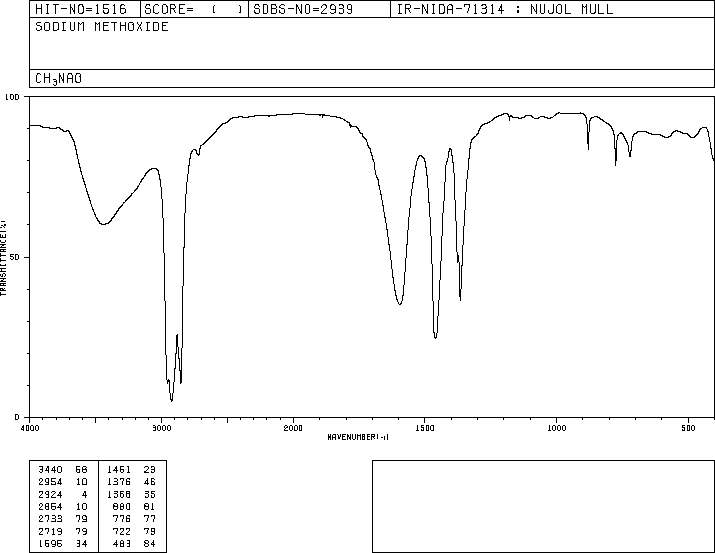Viewport: 715px width, 553px height.
Task: Select the 1461 row in the peak table
Action: 132,470
